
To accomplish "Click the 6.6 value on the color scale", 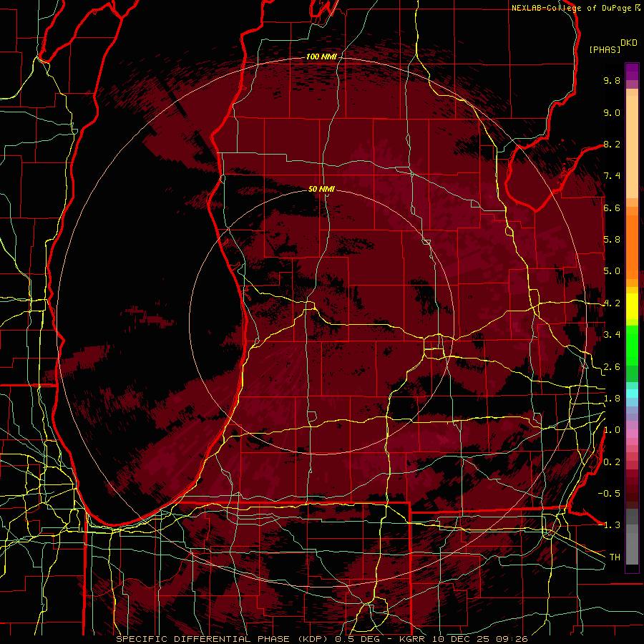I will tap(612, 208).
